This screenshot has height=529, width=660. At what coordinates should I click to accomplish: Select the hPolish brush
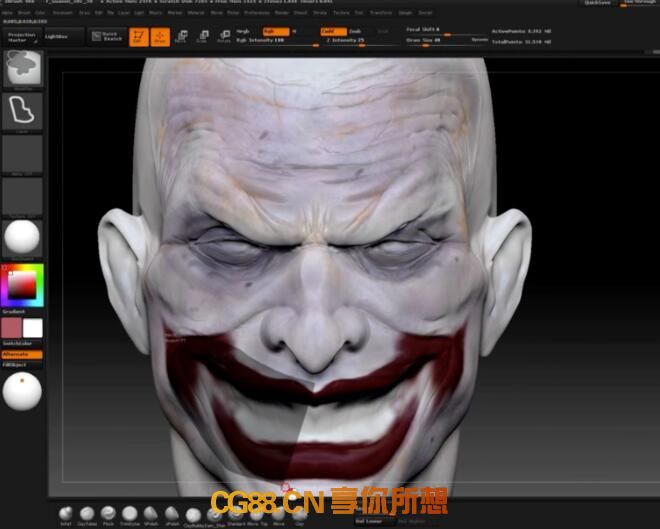tap(151, 516)
